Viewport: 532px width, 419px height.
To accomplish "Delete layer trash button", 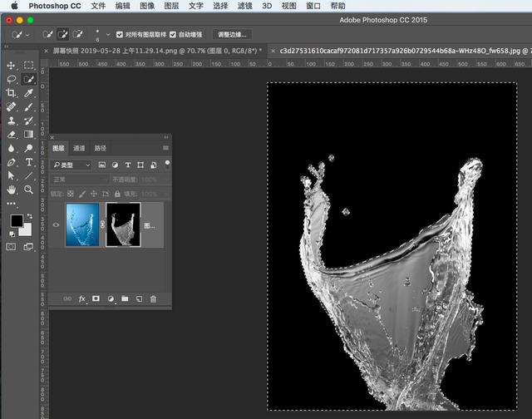I will coord(153,298).
